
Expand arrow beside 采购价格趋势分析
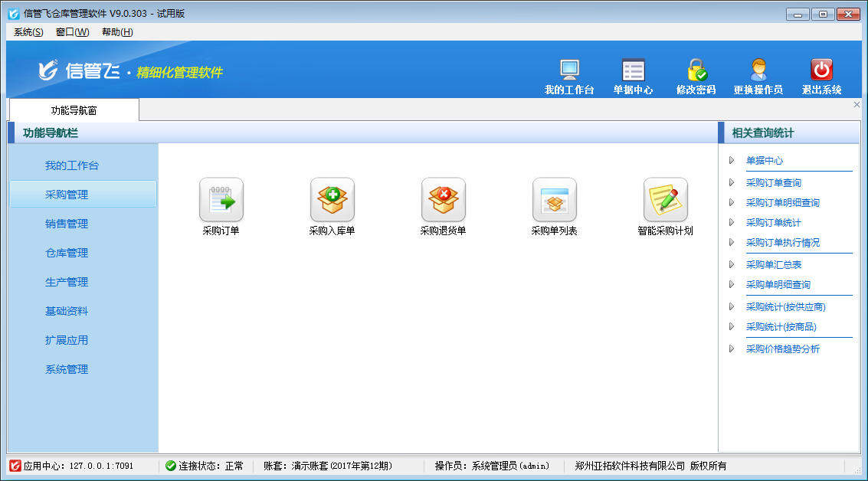732,349
